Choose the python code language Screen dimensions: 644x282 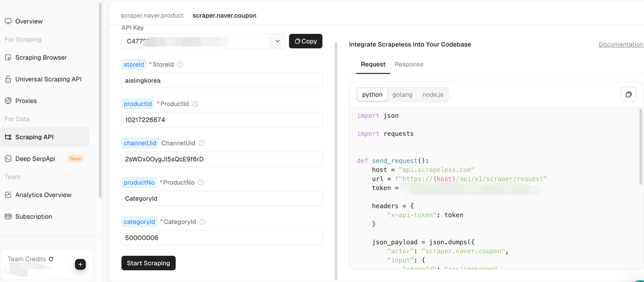tap(372, 95)
